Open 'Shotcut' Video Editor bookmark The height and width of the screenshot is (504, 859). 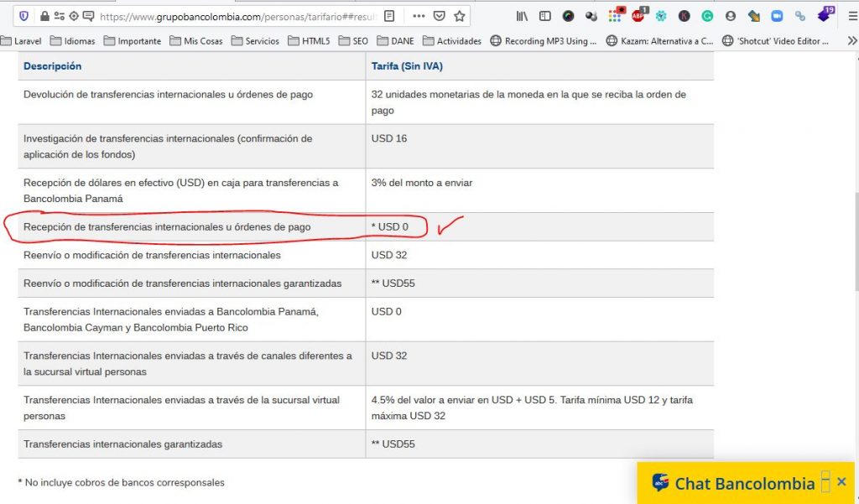pos(775,40)
